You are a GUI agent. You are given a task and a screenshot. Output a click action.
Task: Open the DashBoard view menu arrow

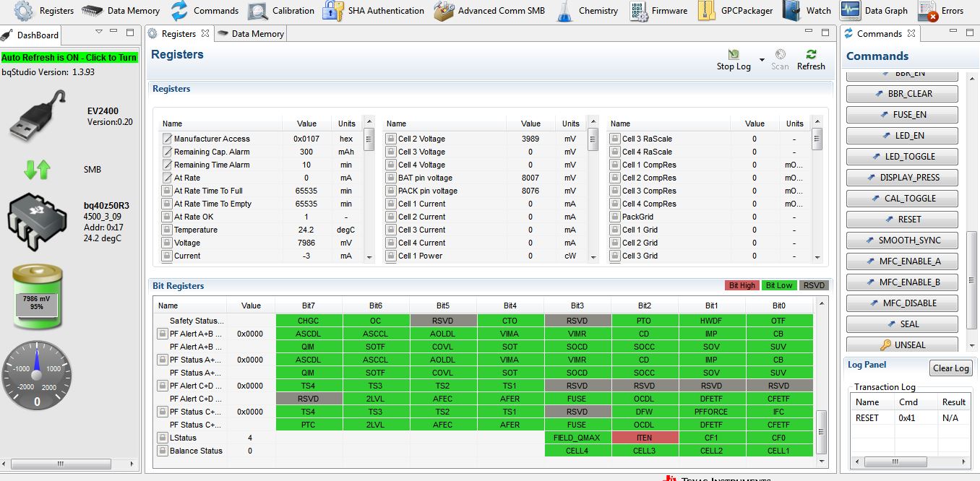[99, 33]
